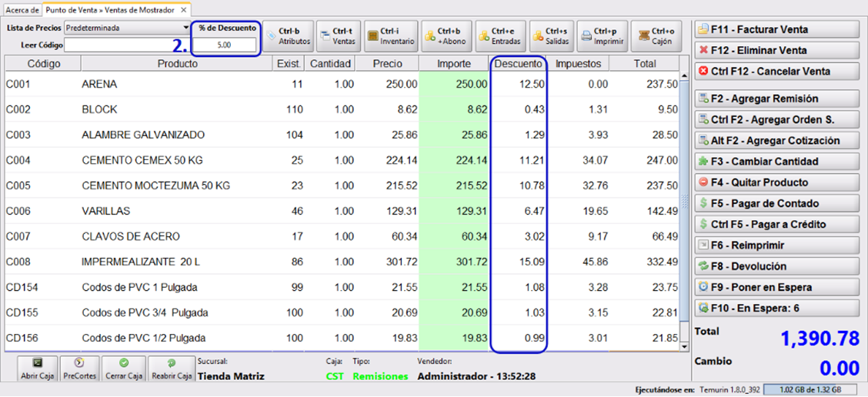Select Codos de PVC 1 Pulgada row
868x397 pixels.
(342, 288)
